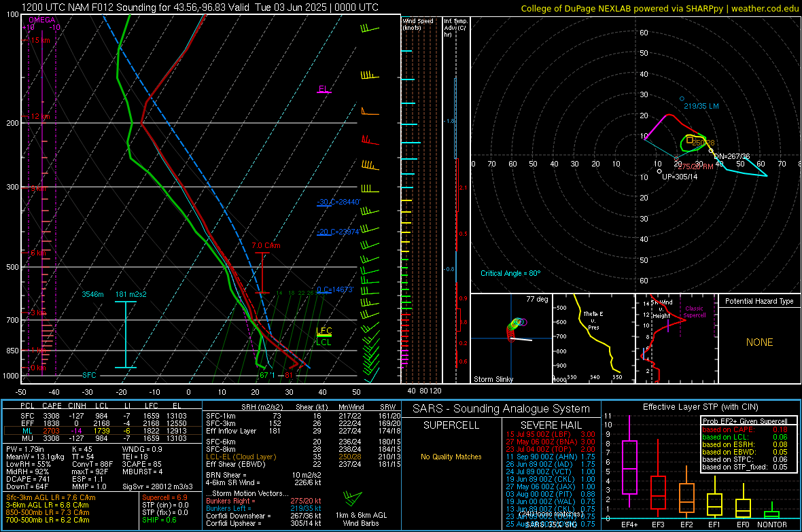
Task: Click the magenta OMEGA label
Action: [42, 20]
